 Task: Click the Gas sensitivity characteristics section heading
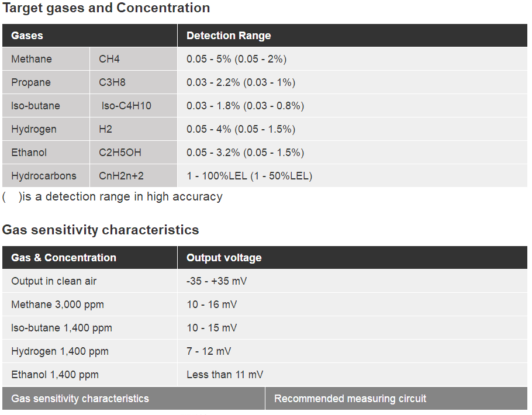click(x=101, y=230)
